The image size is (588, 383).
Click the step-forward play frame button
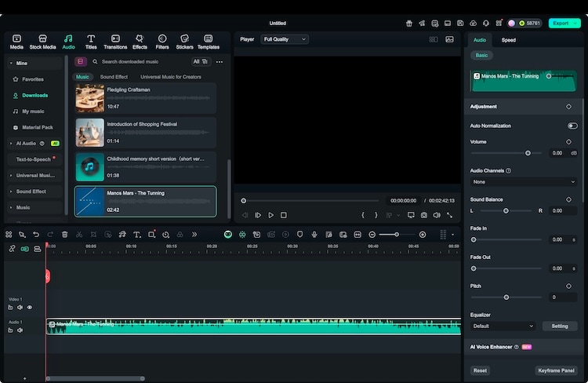(x=258, y=215)
